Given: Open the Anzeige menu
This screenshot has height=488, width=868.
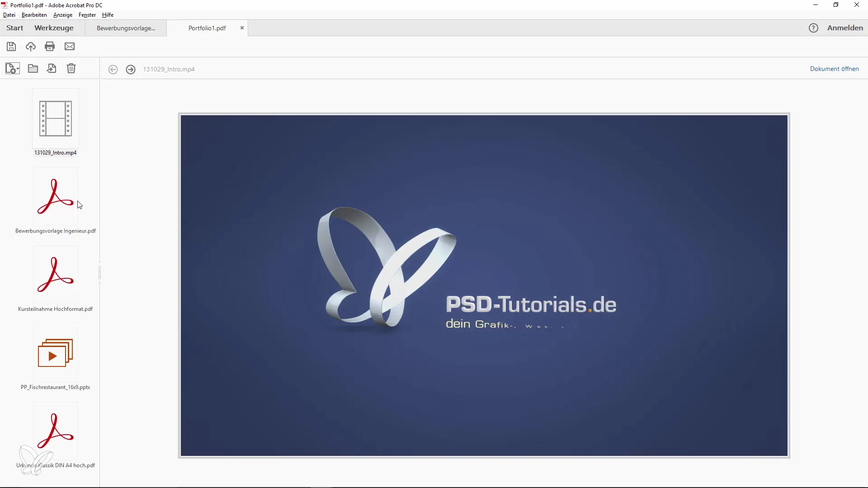Looking at the screenshot, I should (x=63, y=15).
